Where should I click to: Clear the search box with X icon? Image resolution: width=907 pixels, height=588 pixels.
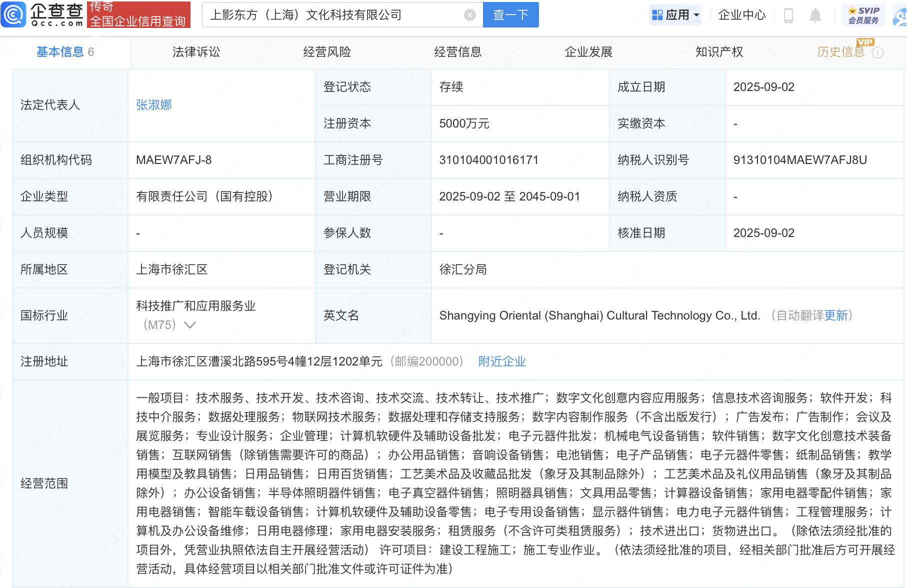click(x=469, y=15)
